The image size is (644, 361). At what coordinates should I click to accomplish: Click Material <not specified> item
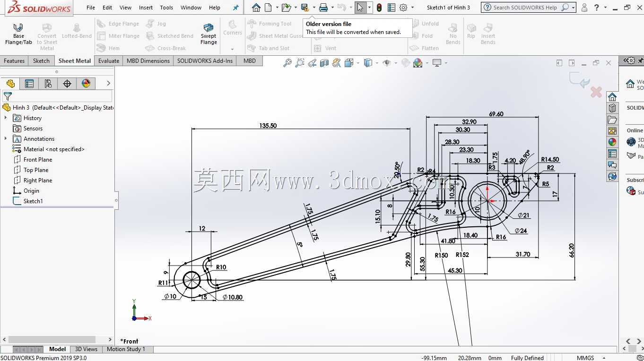pos(54,149)
